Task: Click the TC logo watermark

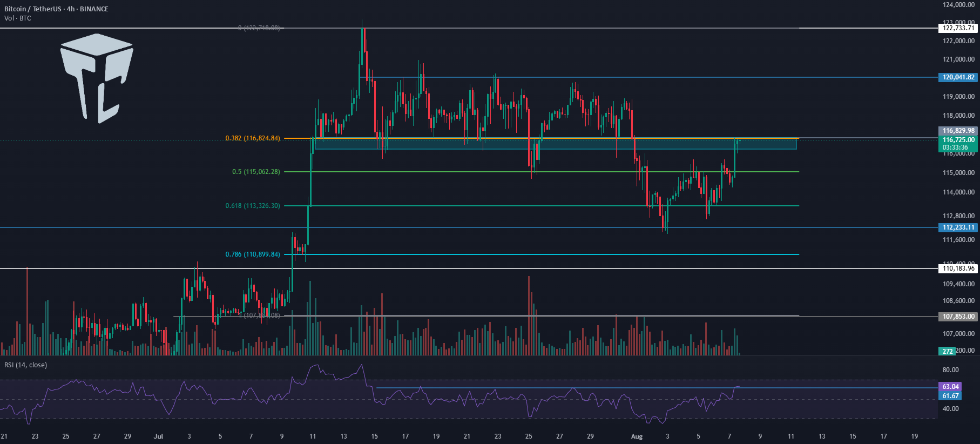Action: point(96,78)
